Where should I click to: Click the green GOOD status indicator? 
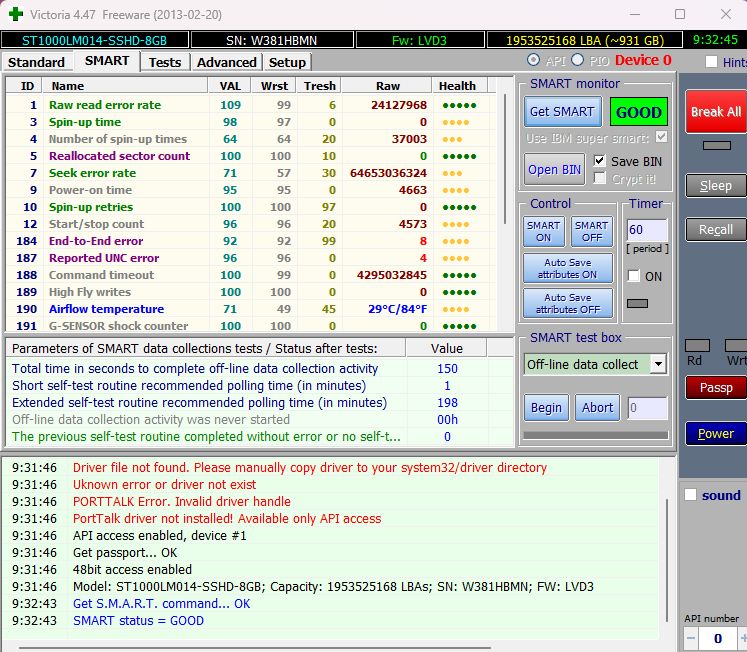point(638,112)
